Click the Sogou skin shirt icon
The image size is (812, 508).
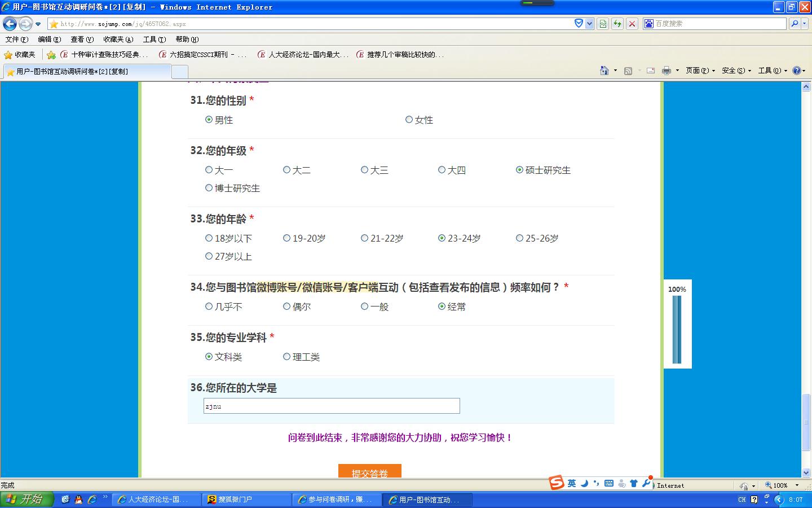point(634,483)
